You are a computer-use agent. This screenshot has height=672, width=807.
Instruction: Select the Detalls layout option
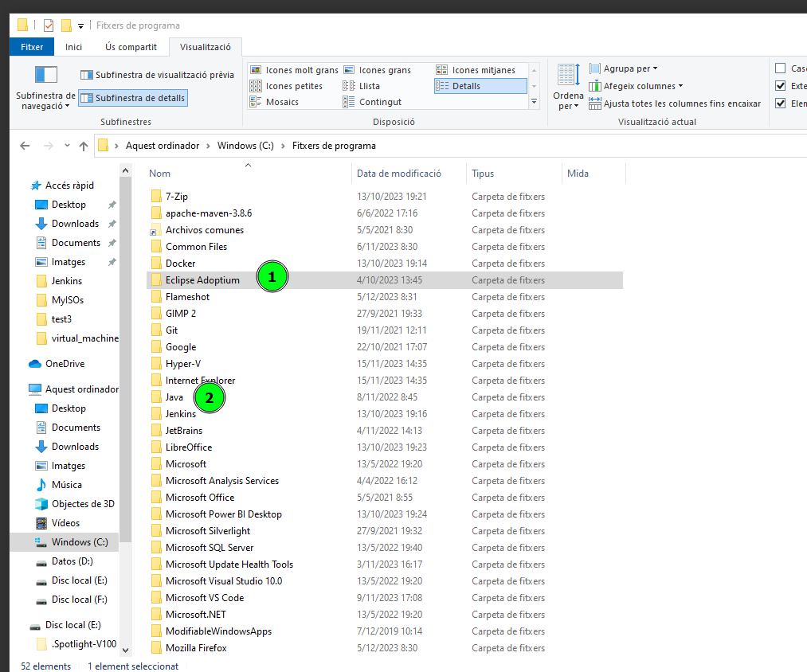[x=480, y=86]
